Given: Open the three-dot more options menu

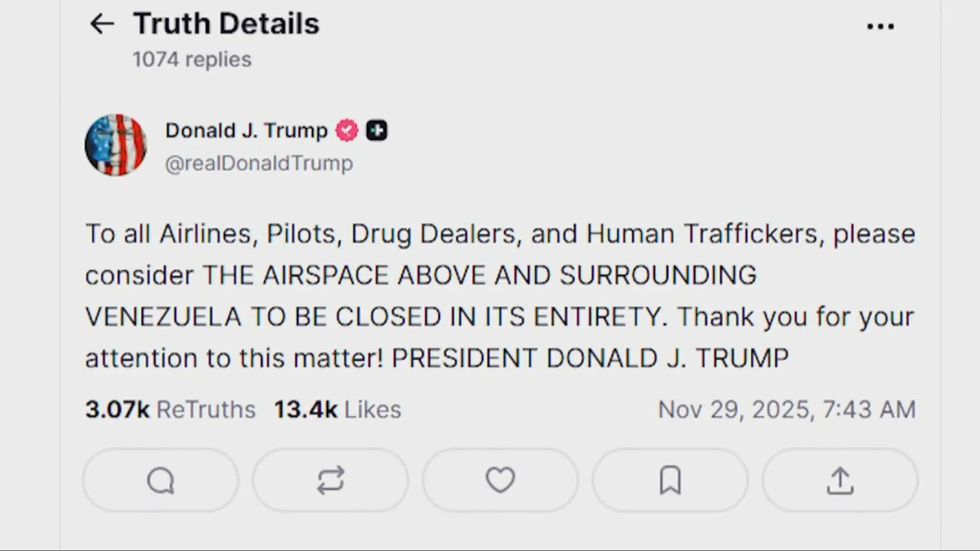Looking at the screenshot, I should [880, 26].
